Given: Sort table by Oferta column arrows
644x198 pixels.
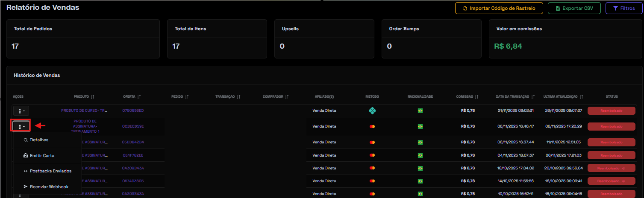Looking at the screenshot, I should point(139,97).
